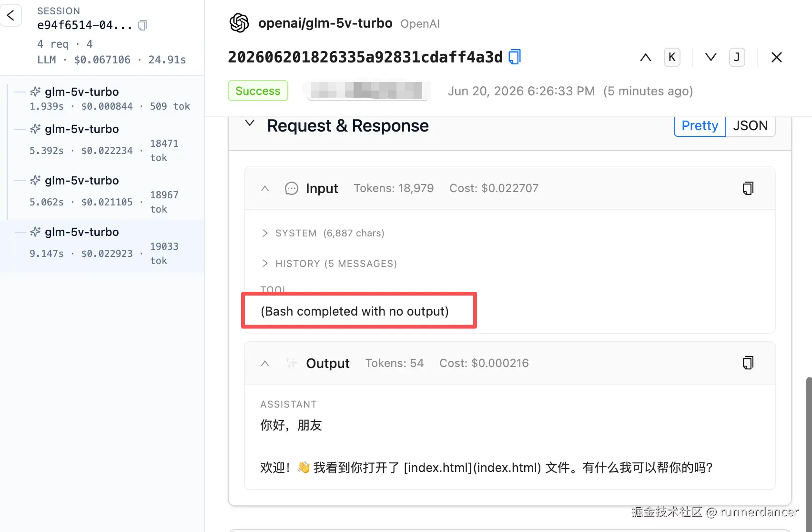
Task: Select the glm-5v-turbo request taking 1.939s
Action: pos(102,99)
